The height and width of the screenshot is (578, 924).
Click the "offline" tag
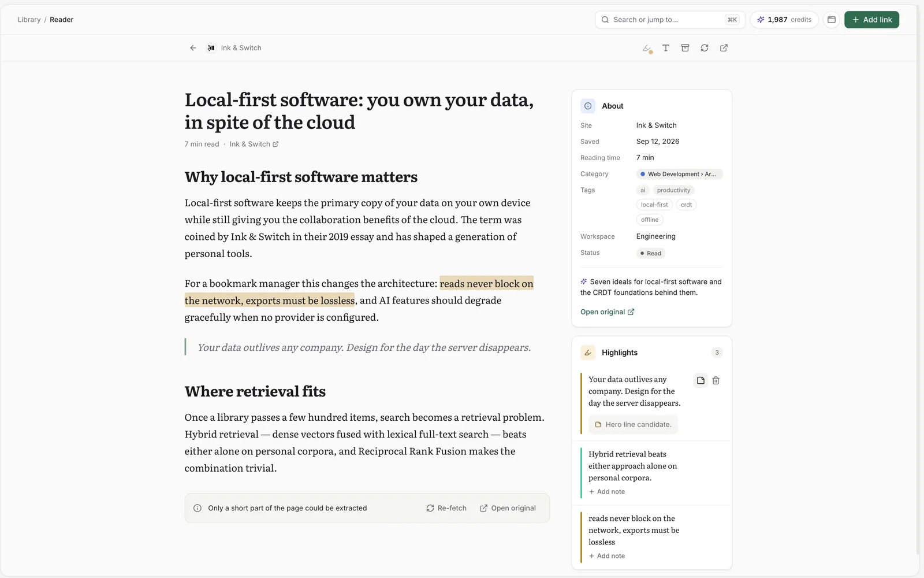[650, 220]
